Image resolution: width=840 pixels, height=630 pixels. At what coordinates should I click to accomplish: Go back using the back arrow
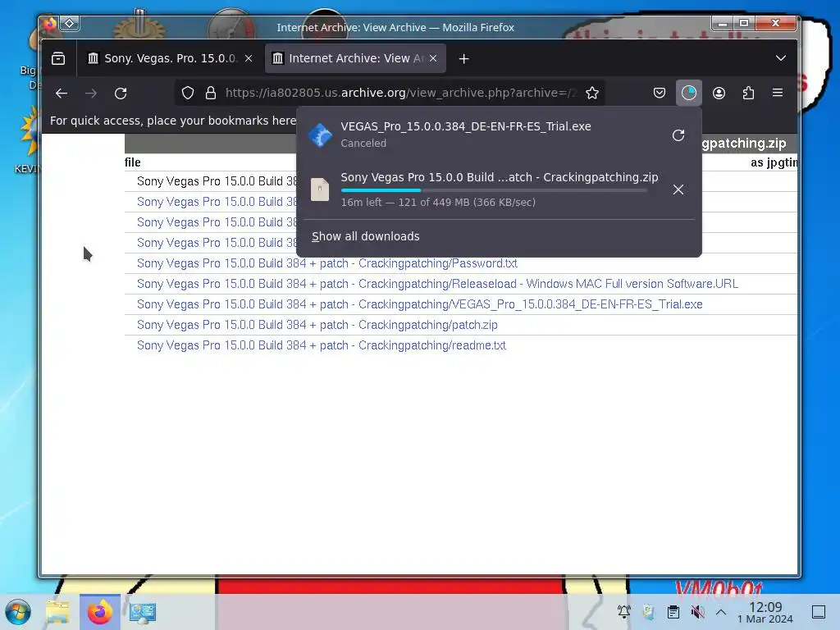pyautogui.click(x=62, y=94)
